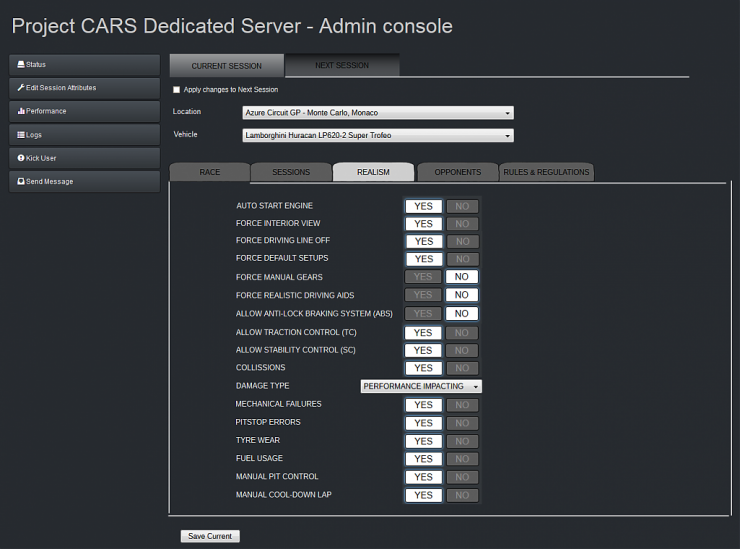Open the Rules & Regulations tab

pyautogui.click(x=546, y=172)
